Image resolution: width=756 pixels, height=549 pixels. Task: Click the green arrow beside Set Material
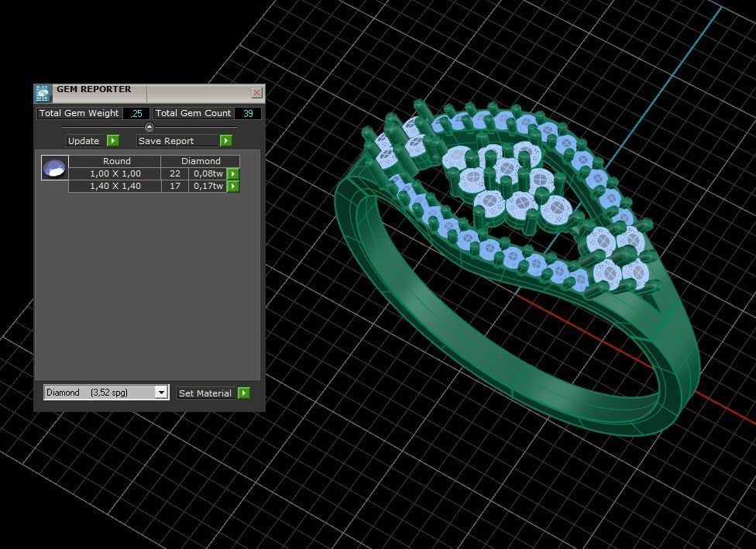click(x=244, y=393)
